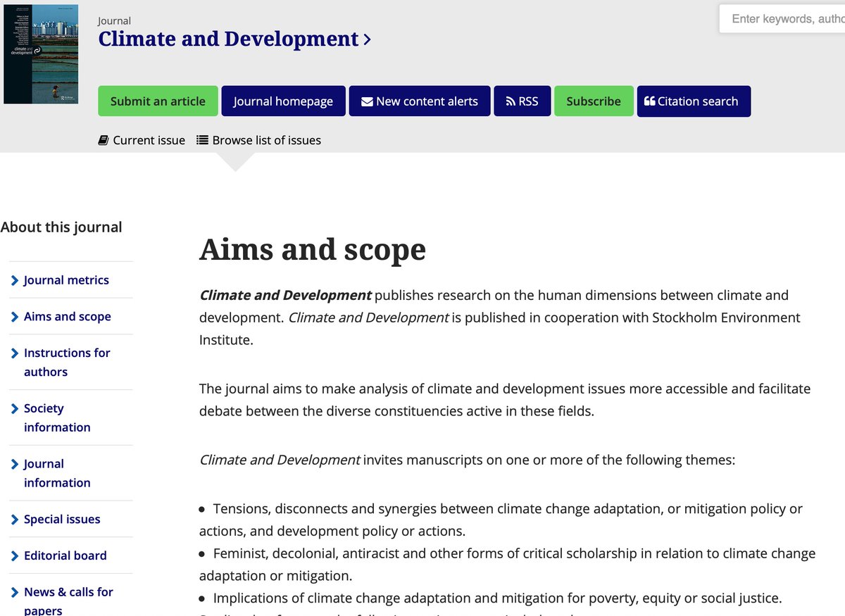Focus the Enter keywords search field

tap(782, 19)
